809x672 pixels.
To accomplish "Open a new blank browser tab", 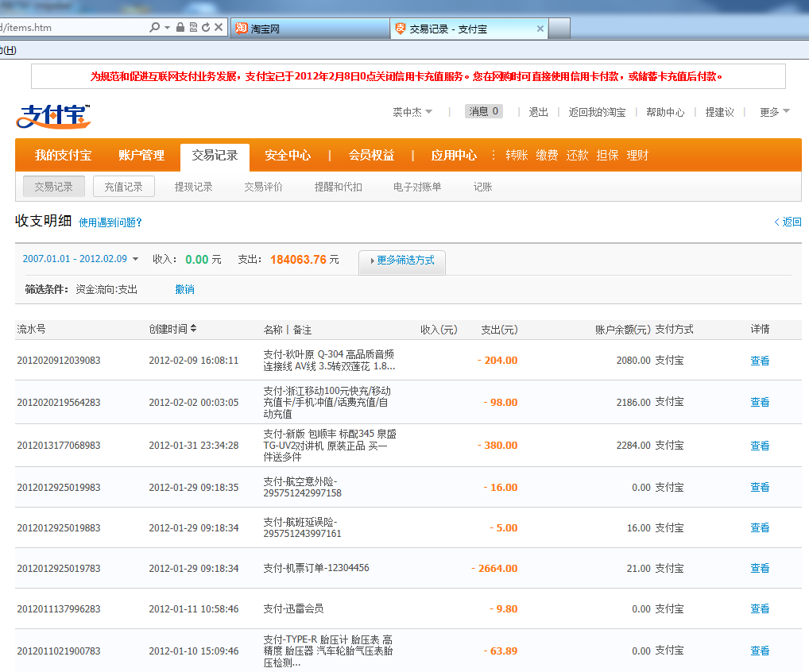I will pyautogui.click(x=559, y=29).
